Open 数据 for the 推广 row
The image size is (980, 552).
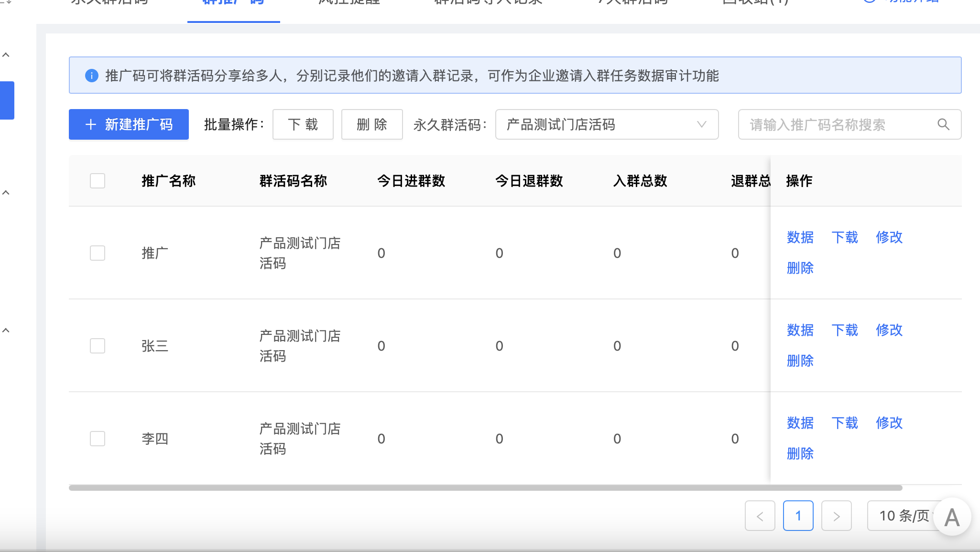coord(800,237)
